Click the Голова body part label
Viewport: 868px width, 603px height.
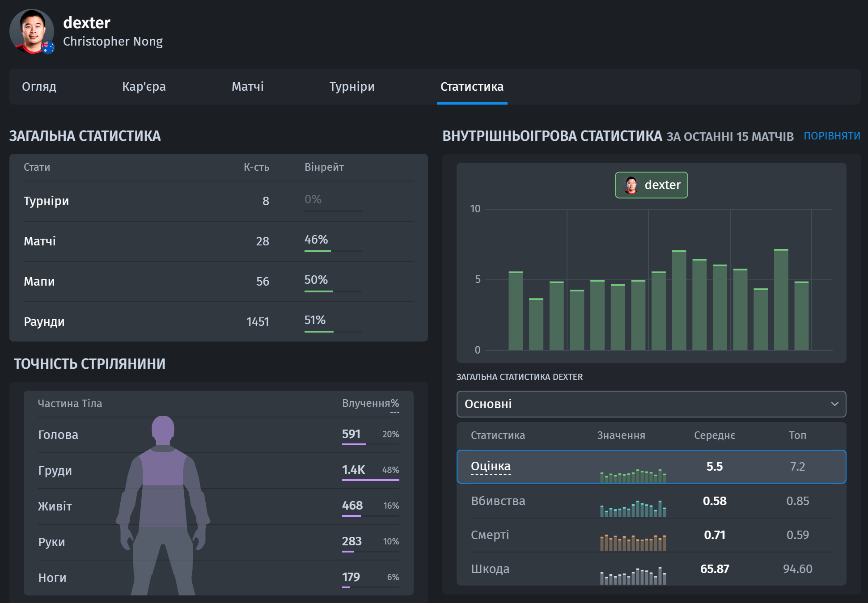58,435
